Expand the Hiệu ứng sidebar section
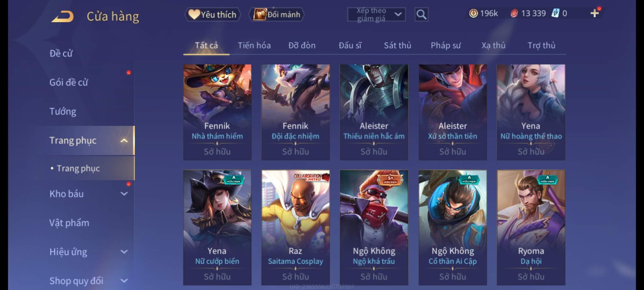This screenshot has height=290, width=644. point(124,252)
